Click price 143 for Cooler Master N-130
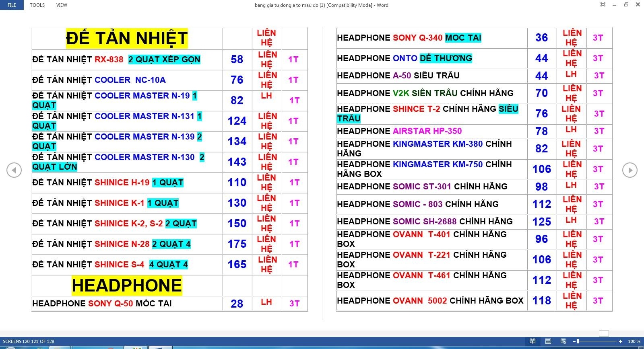The width and height of the screenshot is (644, 349). pos(237,162)
